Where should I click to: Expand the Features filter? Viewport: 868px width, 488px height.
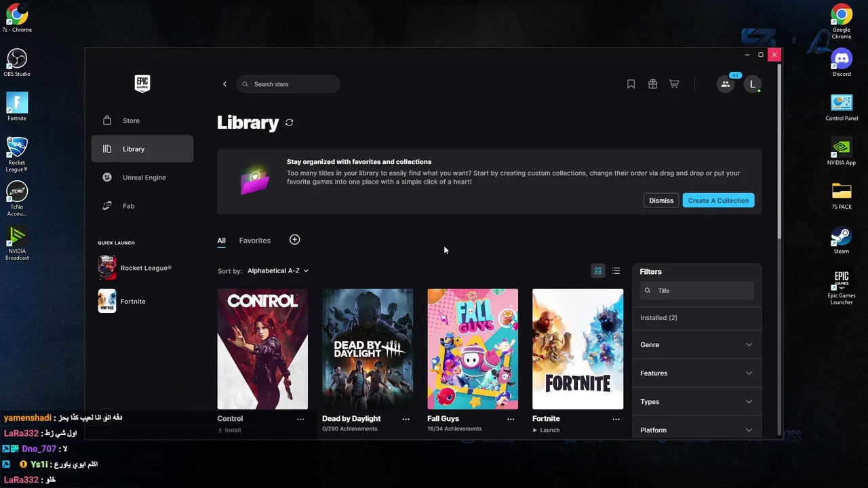(x=696, y=373)
